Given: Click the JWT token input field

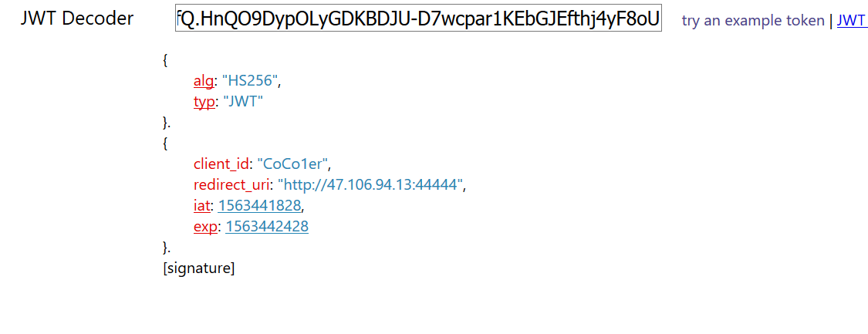Looking at the screenshot, I should (x=418, y=19).
